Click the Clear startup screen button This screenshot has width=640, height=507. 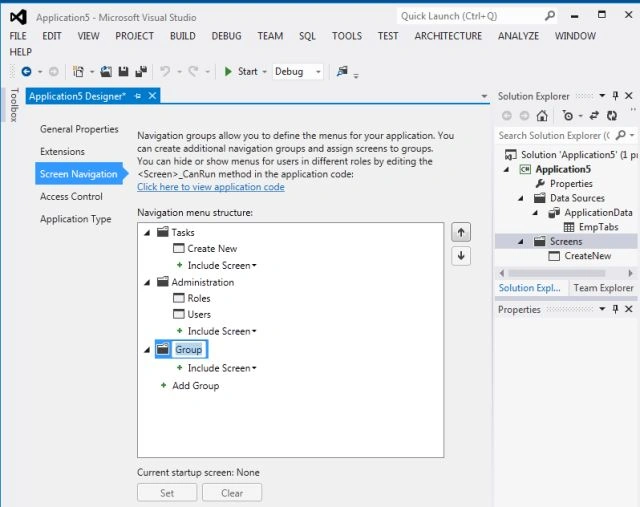click(232, 493)
